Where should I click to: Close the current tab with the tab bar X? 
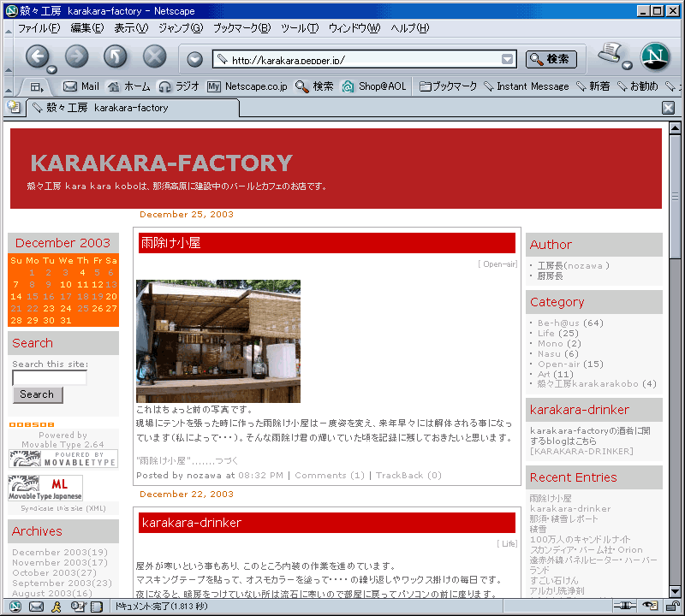668,108
